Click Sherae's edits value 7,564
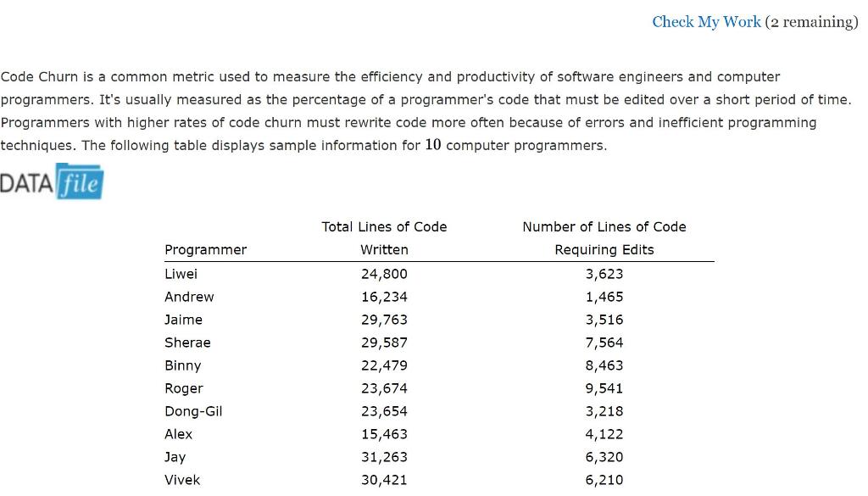868x496 pixels. pyautogui.click(x=604, y=343)
